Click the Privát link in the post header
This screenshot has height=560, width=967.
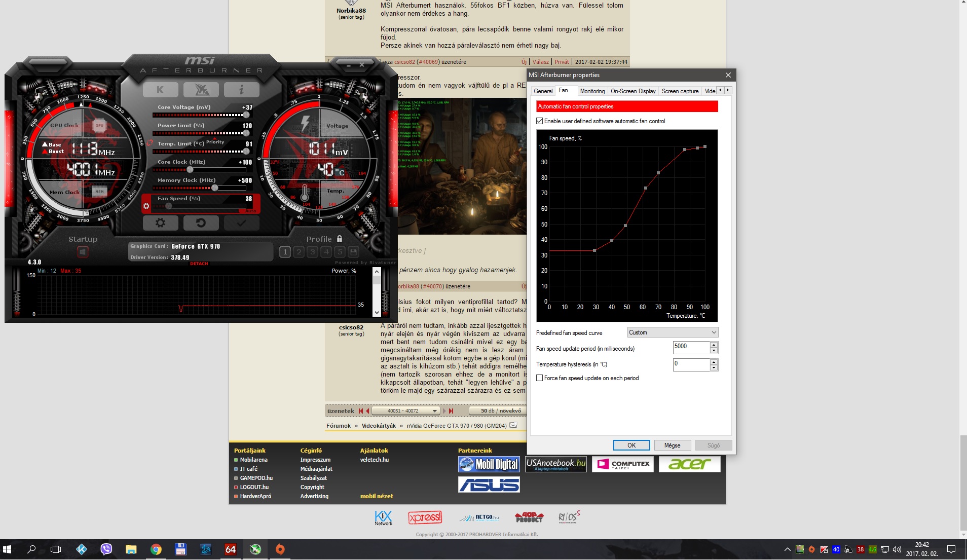click(562, 62)
